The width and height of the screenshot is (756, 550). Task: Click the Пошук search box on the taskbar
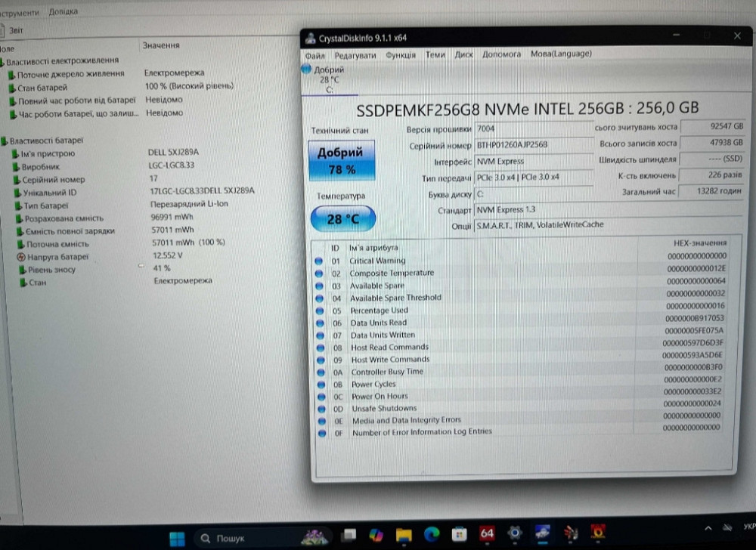pyautogui.click(x=231, y=537)
